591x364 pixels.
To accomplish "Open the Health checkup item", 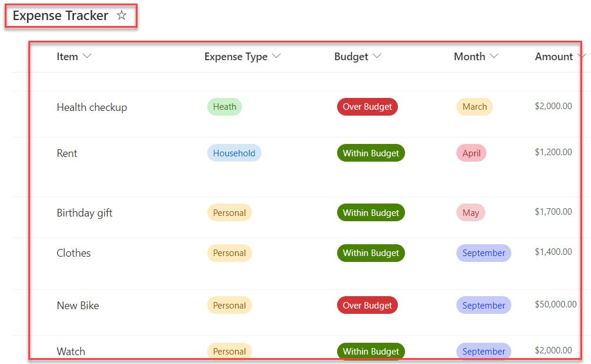I will click(92, 107).
